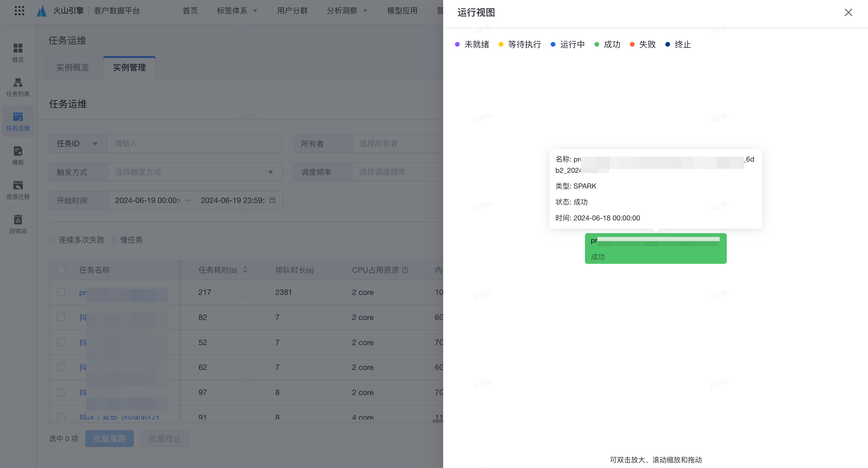Click the 任务ID 请输入 text field
The height and width of the screenshot is (468, 868).
coord(195,144)
